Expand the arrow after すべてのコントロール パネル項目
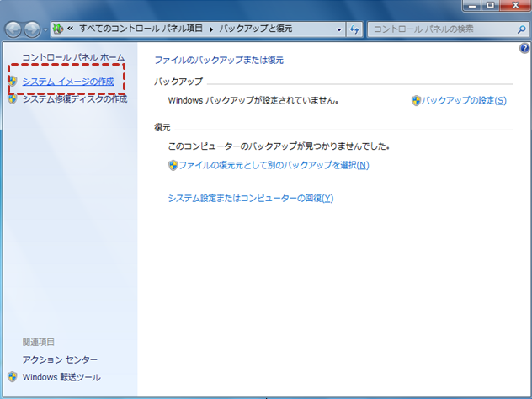Screen dimensions: 532x399 coord(211,29)
